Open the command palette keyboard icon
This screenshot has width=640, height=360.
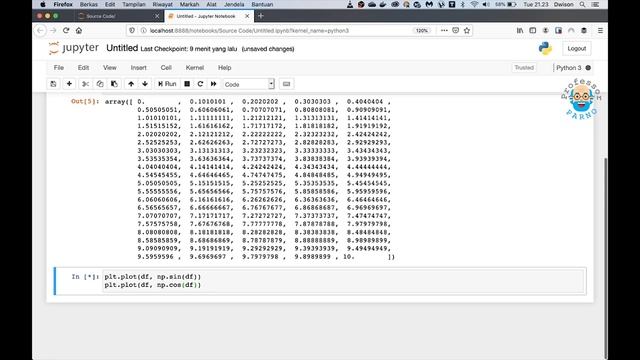(x=287, y=84)
